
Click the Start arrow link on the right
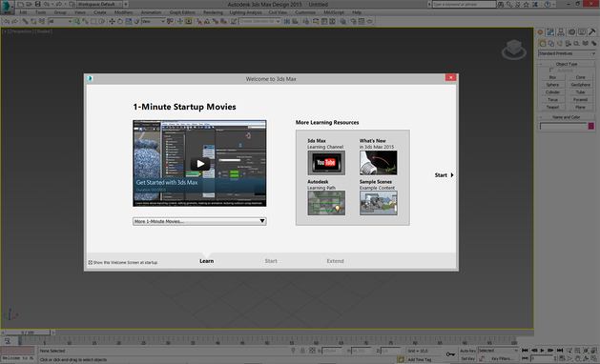click(x=444, y=175)
